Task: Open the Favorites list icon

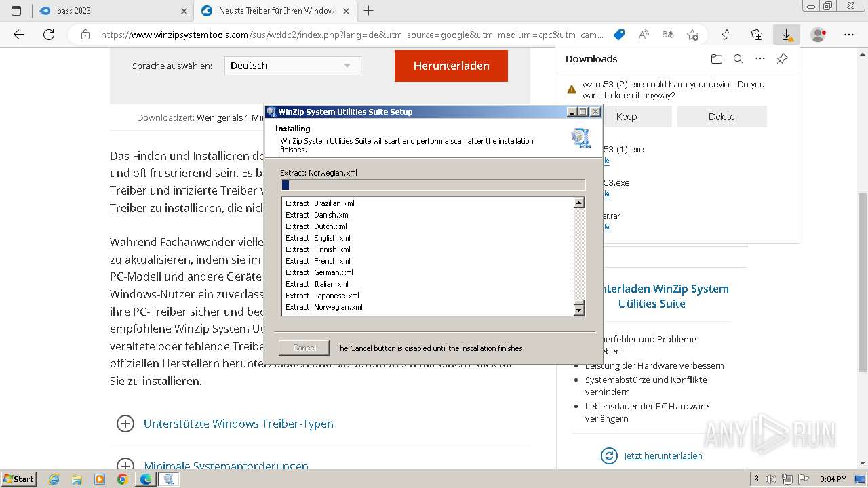Action: (x=727, y=35)
